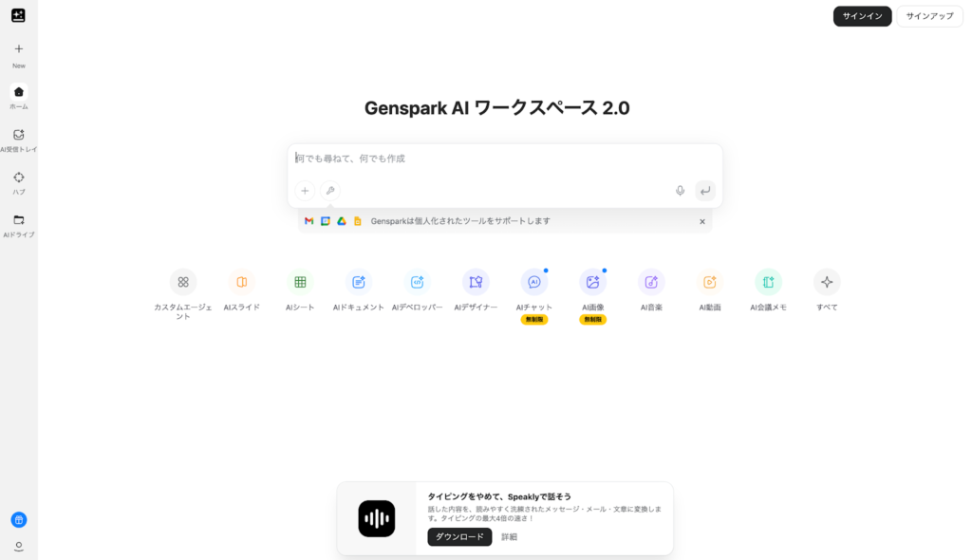This screenshot has height=560, width=972.
Task: Open the AIスライド tool icon
Action: [x=242, y=282]
